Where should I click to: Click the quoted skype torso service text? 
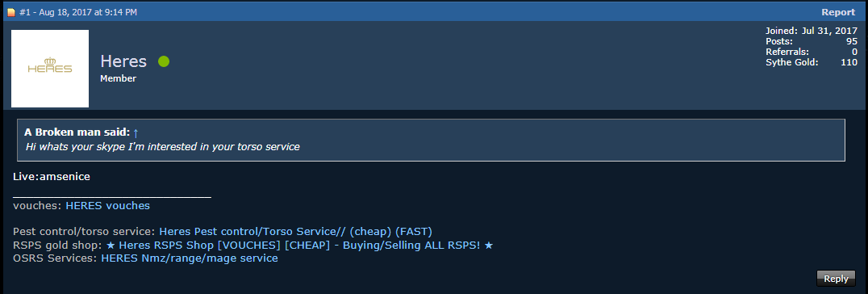pyautogui.click(x=163, y=147)
